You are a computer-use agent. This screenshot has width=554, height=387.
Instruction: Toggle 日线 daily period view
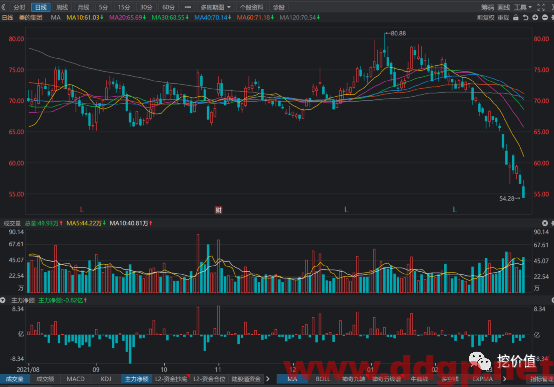(41, 7)
